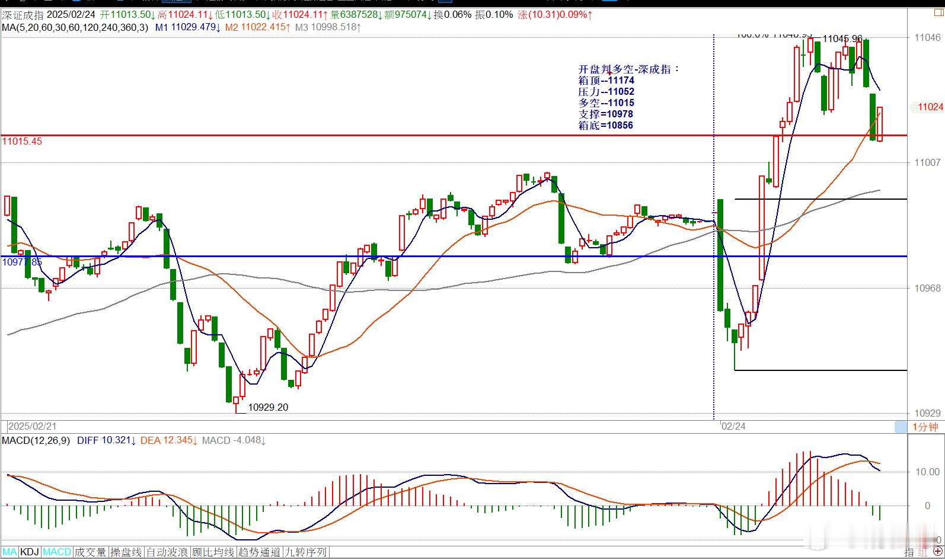945x560 pixels.
Task: Select the 九转序列 indicator tab
Action: point(306,552)
